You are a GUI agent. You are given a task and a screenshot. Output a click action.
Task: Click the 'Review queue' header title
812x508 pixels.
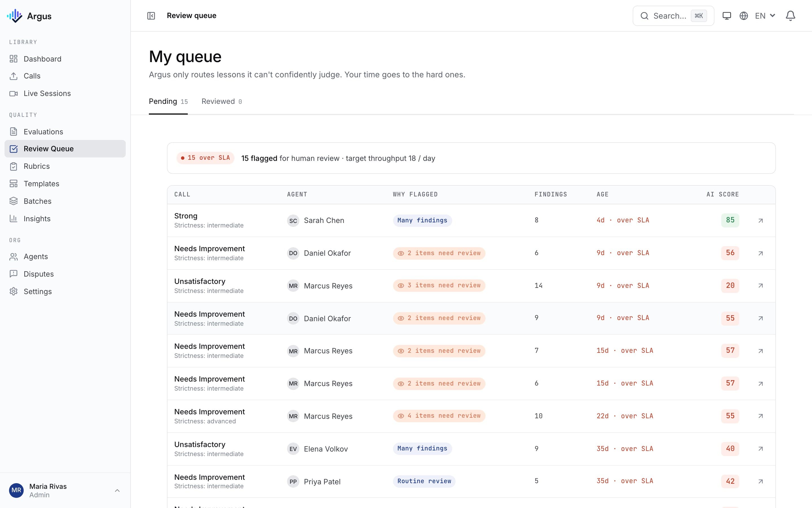191,16
